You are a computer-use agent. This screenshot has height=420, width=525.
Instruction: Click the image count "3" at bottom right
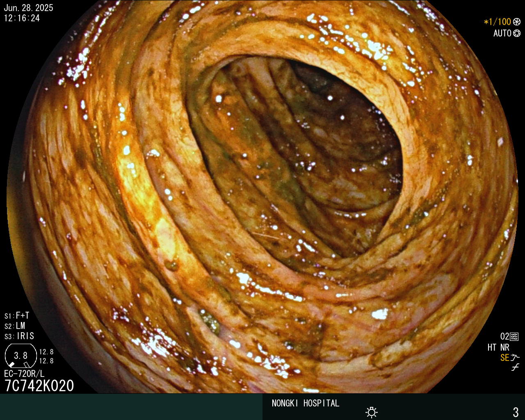(x=516, y=412)
